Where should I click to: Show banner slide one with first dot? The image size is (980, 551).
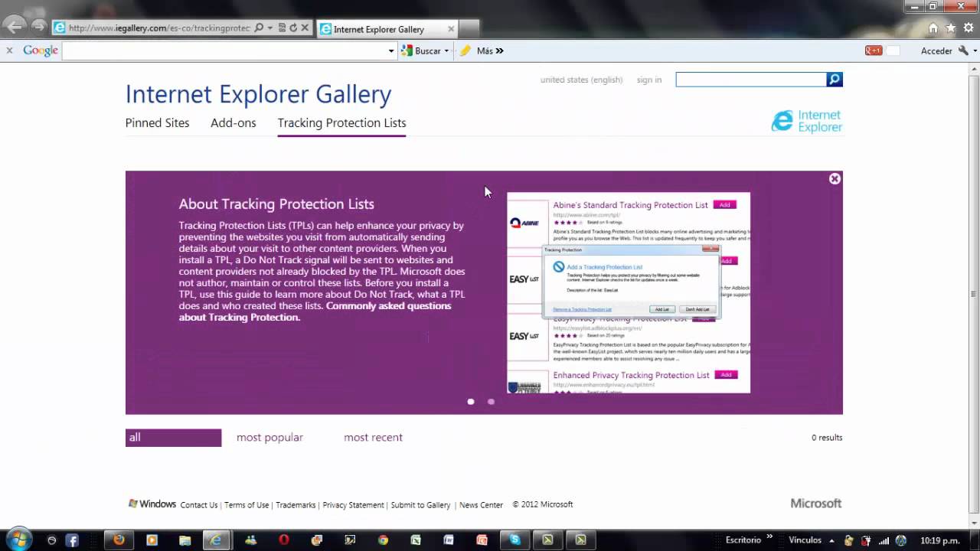[471, 402]
